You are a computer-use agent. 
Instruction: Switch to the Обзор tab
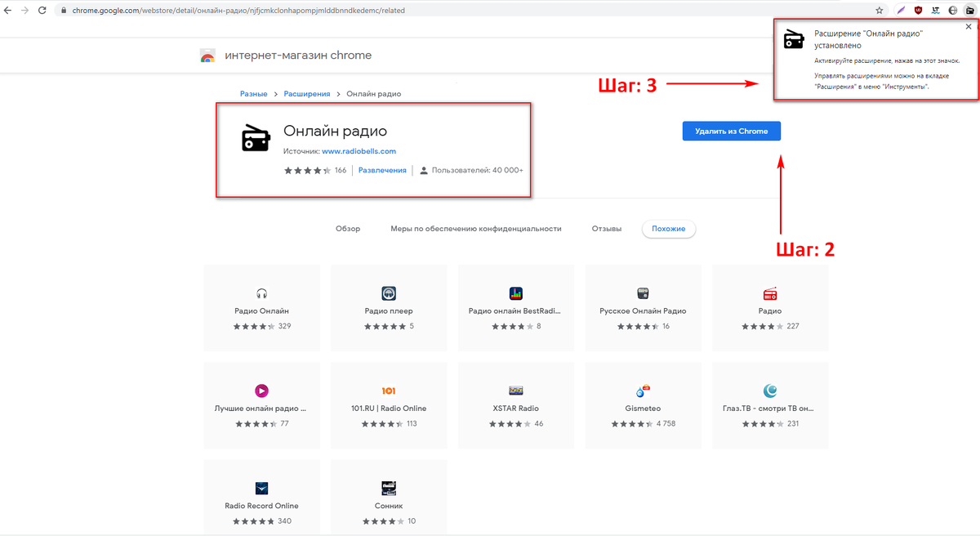coord(348,229)
